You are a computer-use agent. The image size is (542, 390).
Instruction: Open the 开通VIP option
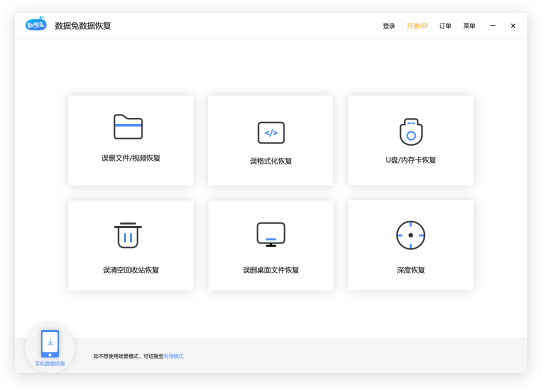click(x=417, y=26)
